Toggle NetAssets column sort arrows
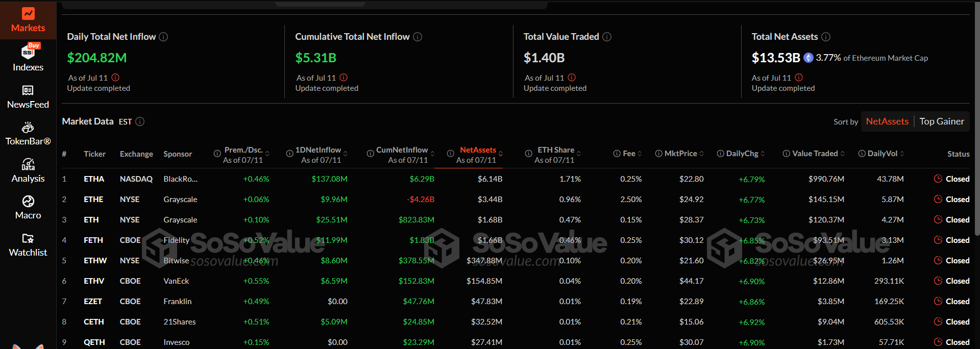Viewport: 980px width, 349px height. tap(501, 154)
